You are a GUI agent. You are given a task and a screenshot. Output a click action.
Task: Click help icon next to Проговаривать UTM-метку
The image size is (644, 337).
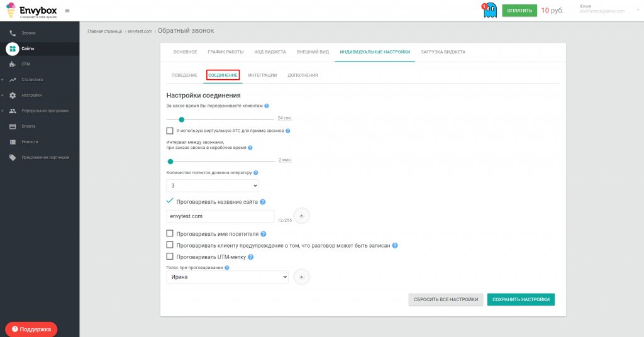pyautogui.click(x=250, y=257)
